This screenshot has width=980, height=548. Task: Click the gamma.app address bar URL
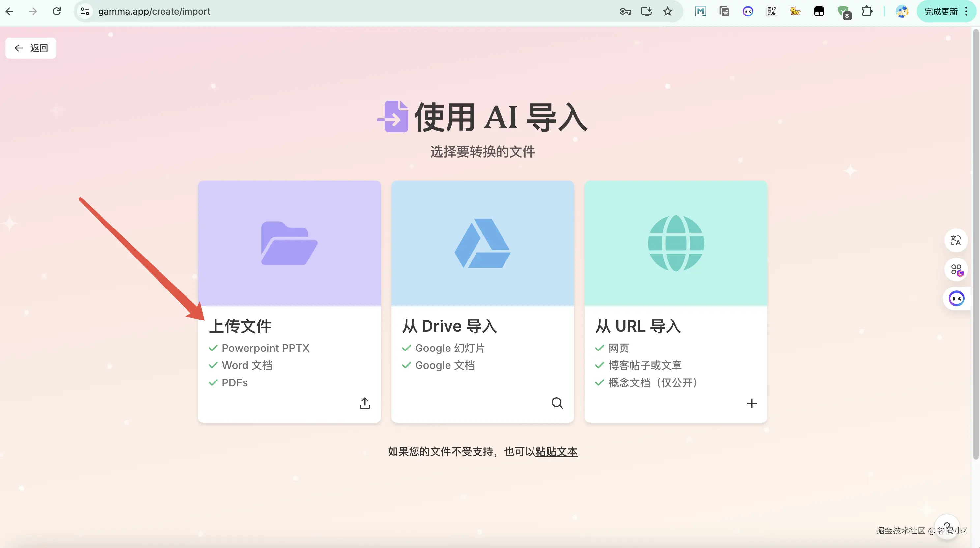[x=154, y=12]
